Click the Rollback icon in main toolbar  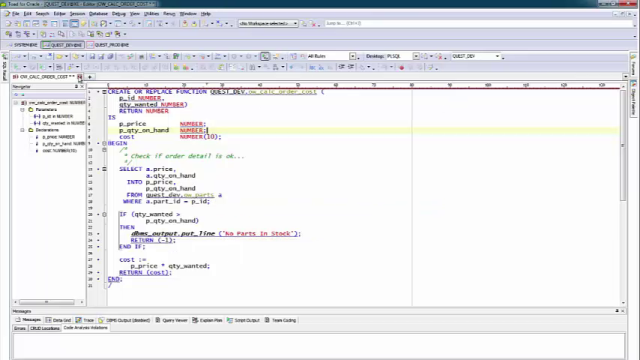click(x=194, y=24)
